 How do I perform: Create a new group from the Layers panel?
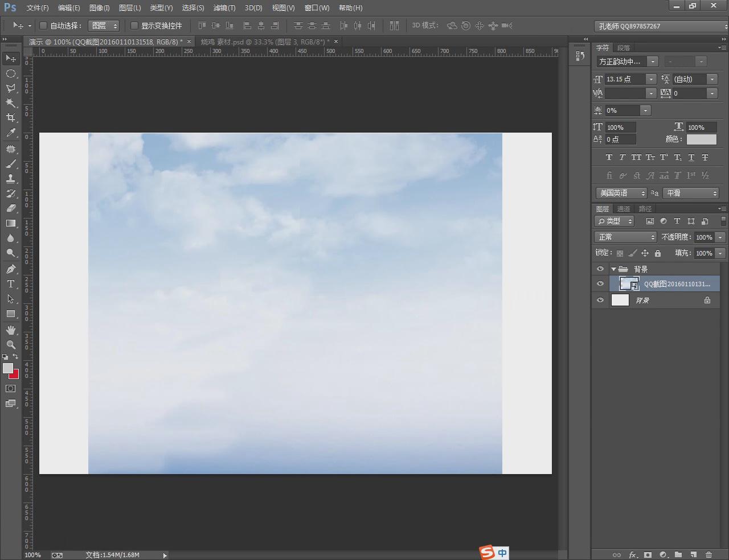click(678, 554)
